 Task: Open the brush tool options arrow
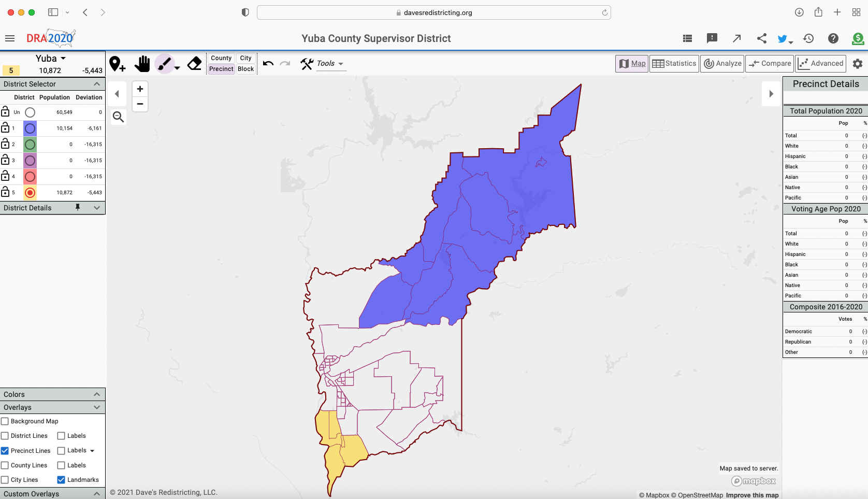177,68
